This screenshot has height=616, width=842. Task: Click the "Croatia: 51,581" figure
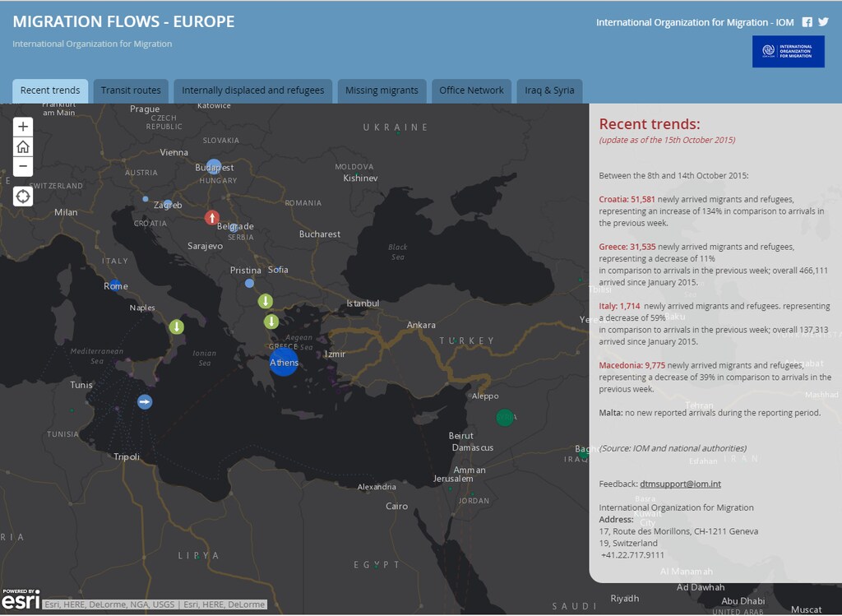pyautogui.click(x=627, y=199)
